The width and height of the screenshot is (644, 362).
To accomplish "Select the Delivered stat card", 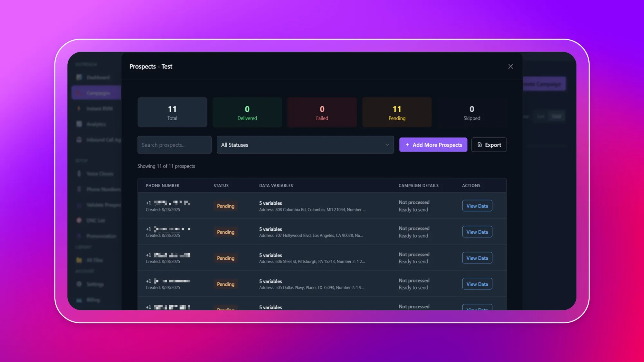I will [x=247, y=112].
